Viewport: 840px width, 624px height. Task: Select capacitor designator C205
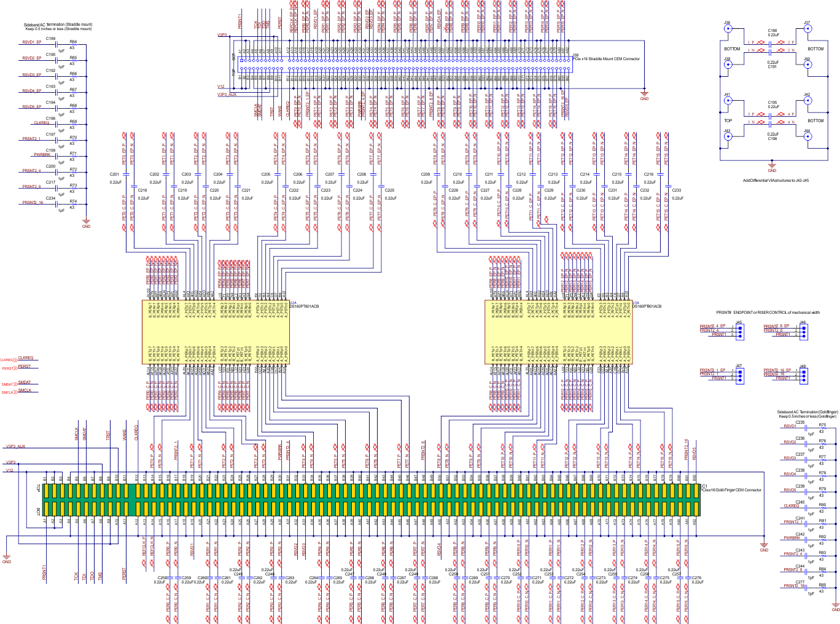(x=266, y=174)
